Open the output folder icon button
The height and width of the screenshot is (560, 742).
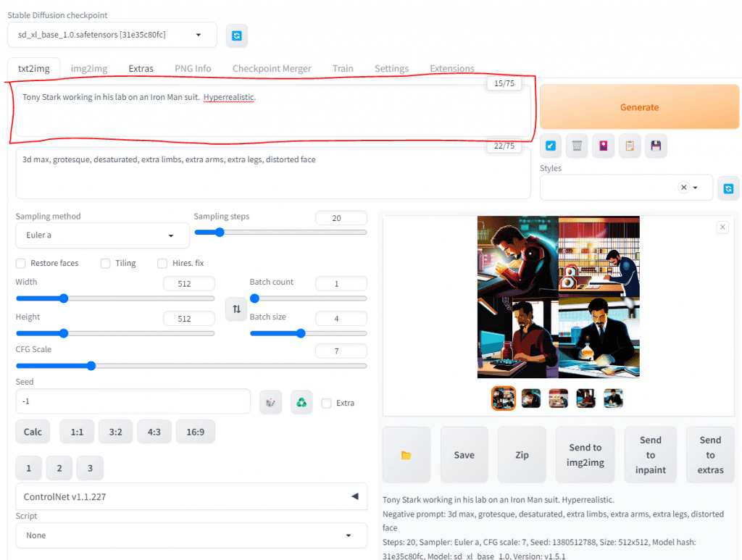pos(407,454)
